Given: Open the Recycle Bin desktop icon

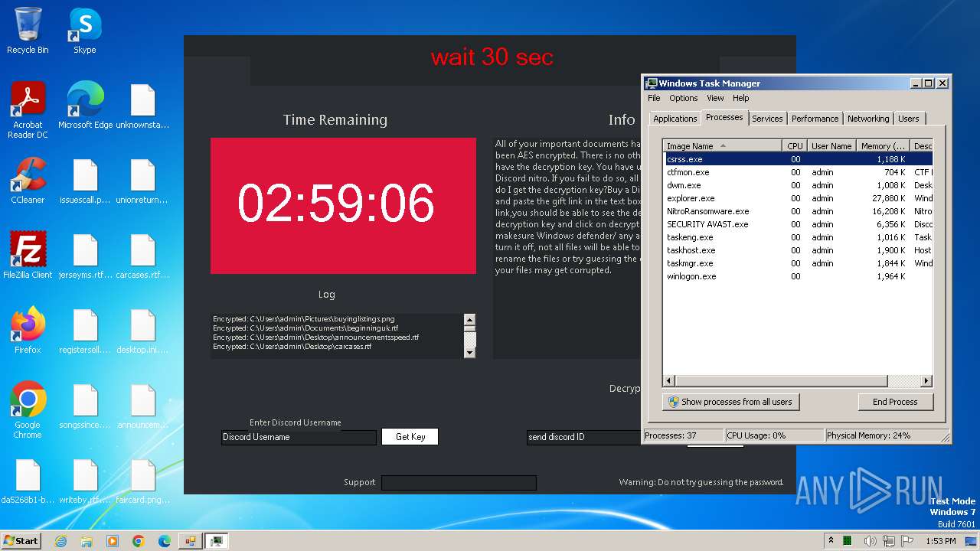Looking at the screenshot, I should click(x=28, y=31).
